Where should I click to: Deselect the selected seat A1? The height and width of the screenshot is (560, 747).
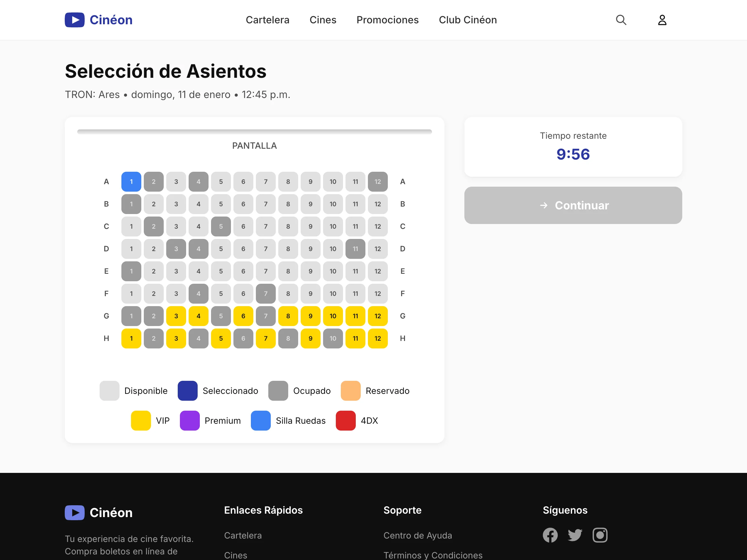131,181
